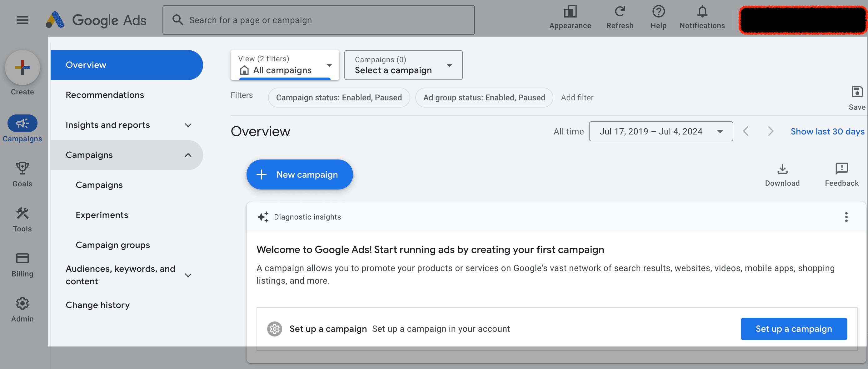
Task: Click the Create plus icon
Action: tap(22, 68)
